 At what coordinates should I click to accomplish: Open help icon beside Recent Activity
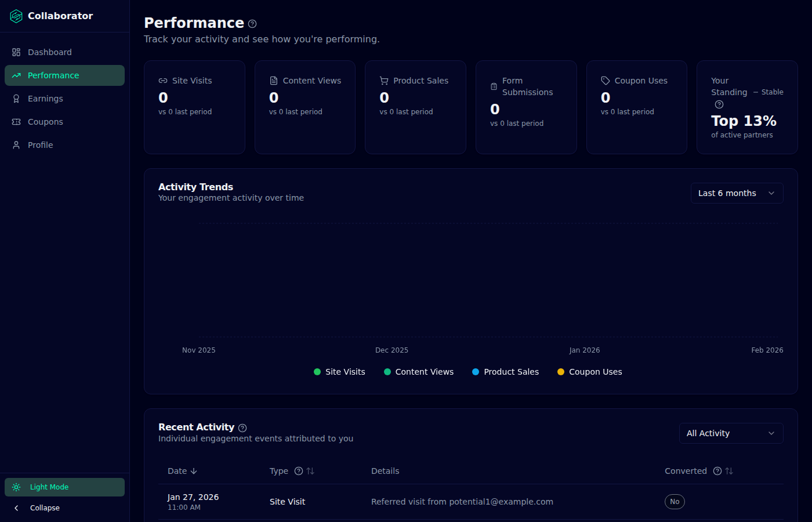tap(242, 428)
